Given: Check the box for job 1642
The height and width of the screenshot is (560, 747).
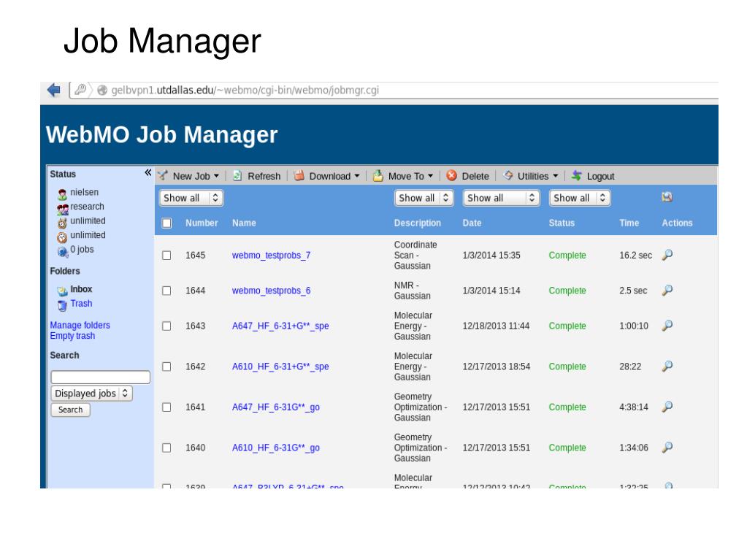Looking at the screenshot, I should (166, 367).
